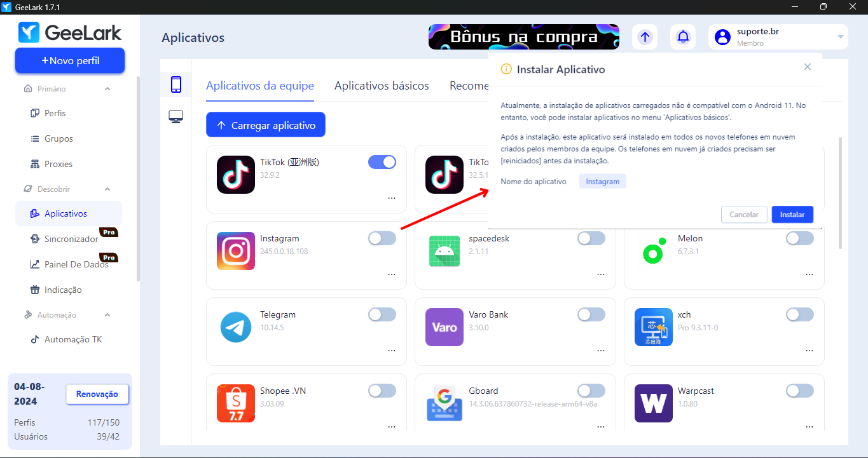Viewport: 868px width, 458px height.
Task: Disable the TikTok (亚洲版) toggle
Action: coord(382,162)
